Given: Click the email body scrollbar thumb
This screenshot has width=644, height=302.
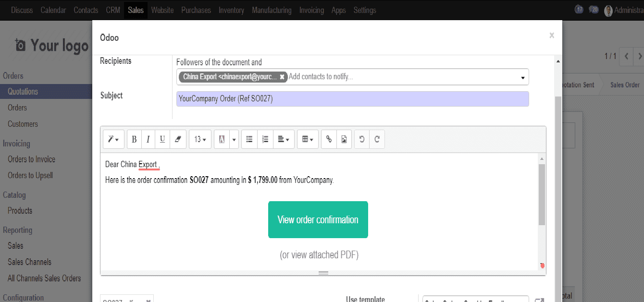Looking at the screenshot, I should 542,194.
